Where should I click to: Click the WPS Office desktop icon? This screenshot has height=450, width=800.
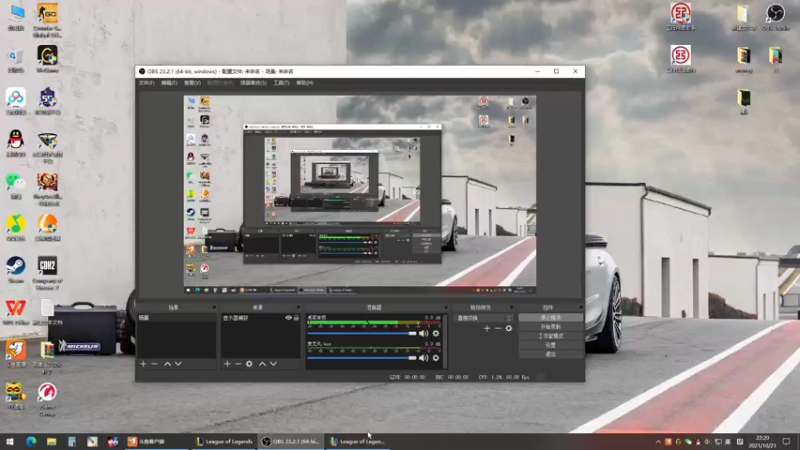(x=16, y=312)
